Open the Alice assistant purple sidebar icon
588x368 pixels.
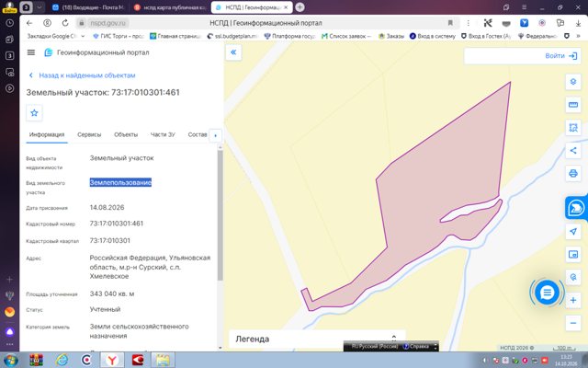coord(10,331)
